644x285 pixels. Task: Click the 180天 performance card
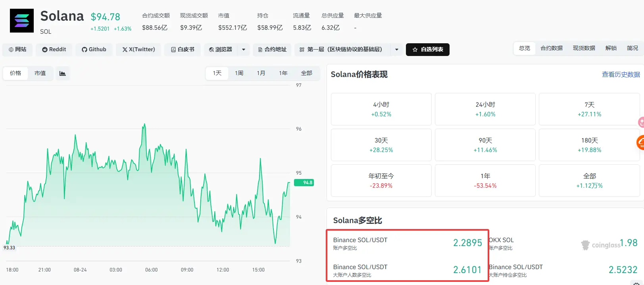[589, 145]
